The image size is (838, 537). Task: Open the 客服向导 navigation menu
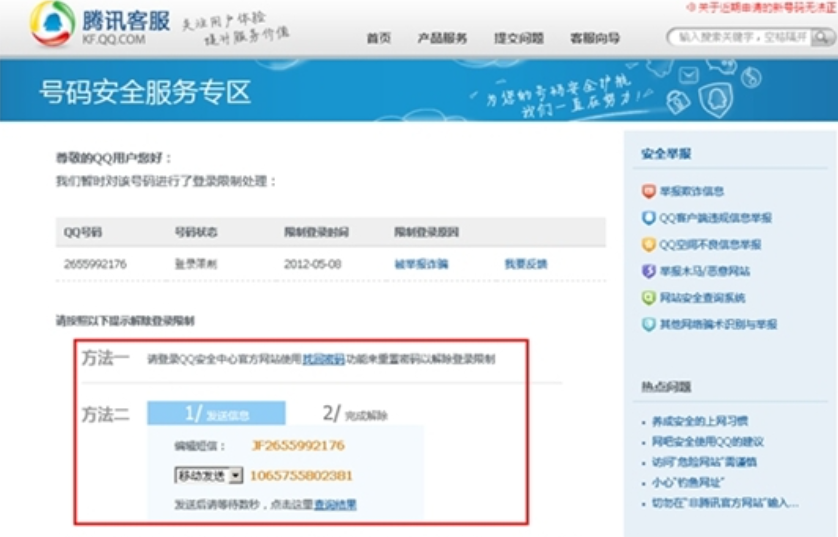click(595, 38)
